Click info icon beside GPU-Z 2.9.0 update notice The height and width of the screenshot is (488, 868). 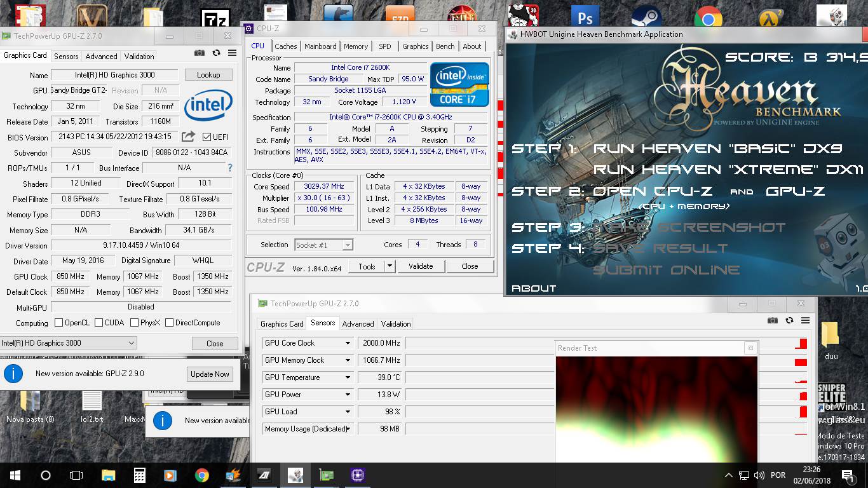click(13, 373)
